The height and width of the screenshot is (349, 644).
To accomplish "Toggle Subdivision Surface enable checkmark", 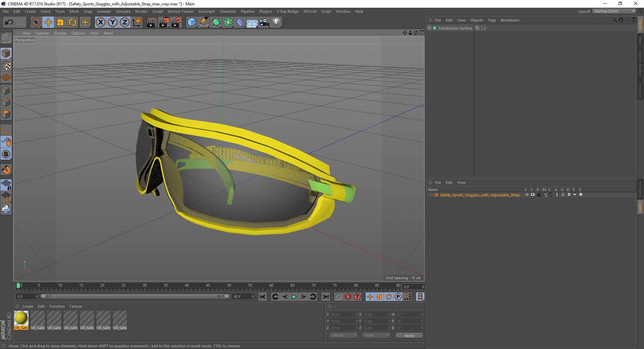I will [x=485, y=28].
